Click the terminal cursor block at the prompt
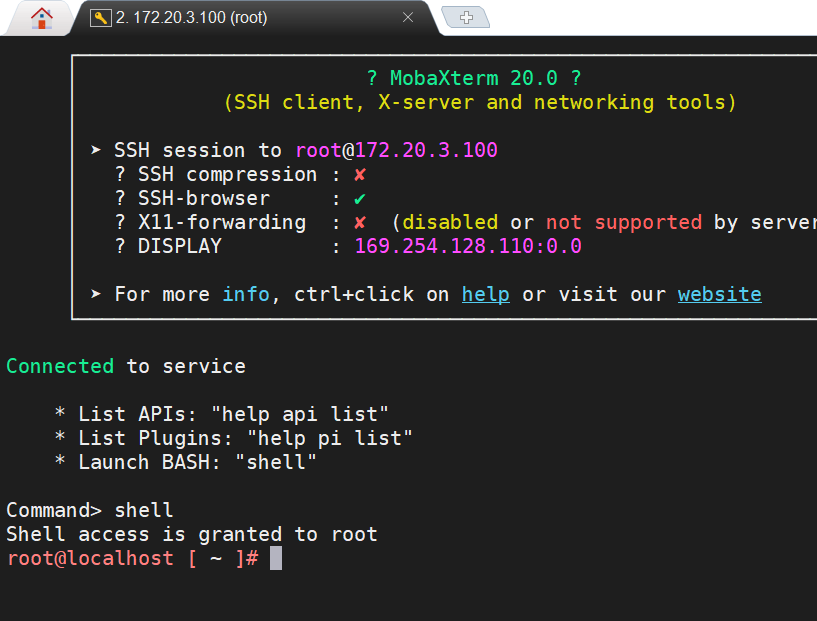 [276, 558]
